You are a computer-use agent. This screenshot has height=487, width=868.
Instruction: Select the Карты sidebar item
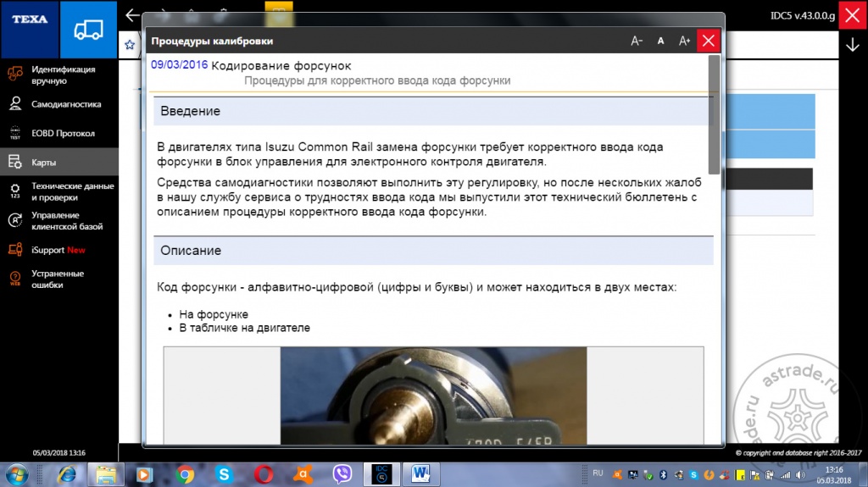point(59,162)
